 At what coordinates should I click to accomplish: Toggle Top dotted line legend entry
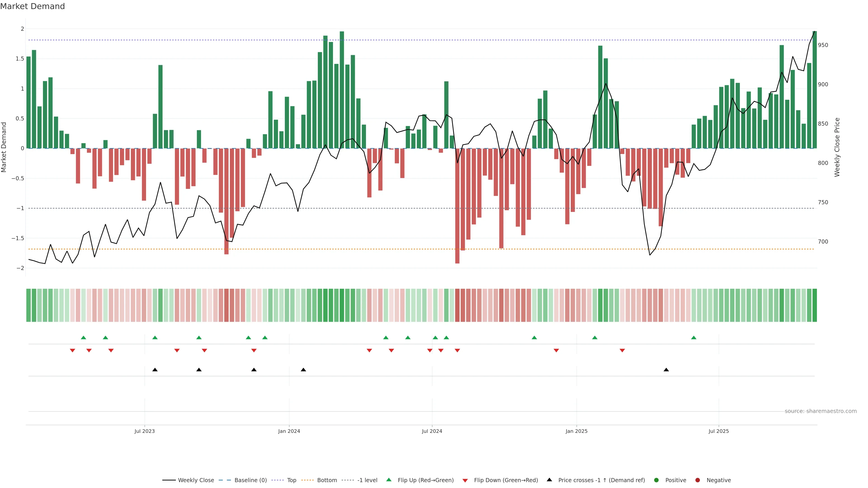pos(291,480)
